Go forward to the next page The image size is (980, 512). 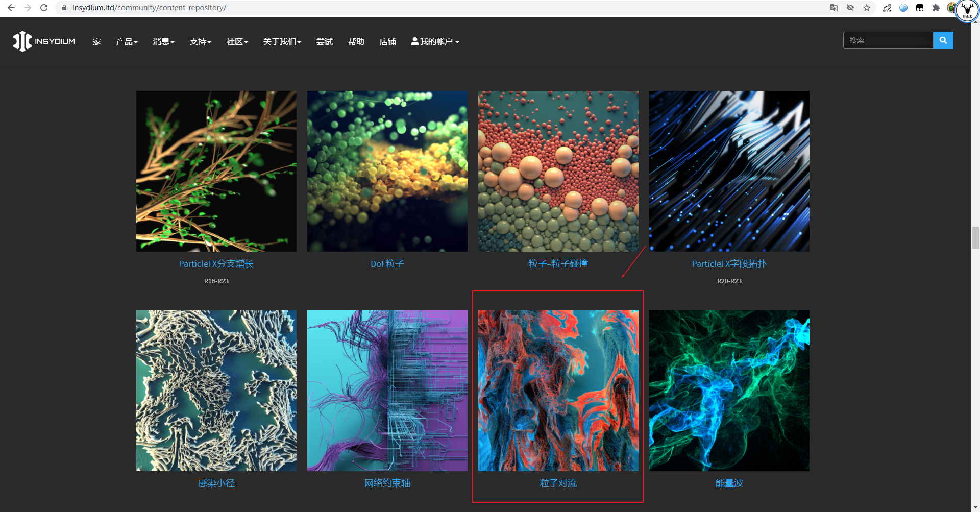click(28, 8)
